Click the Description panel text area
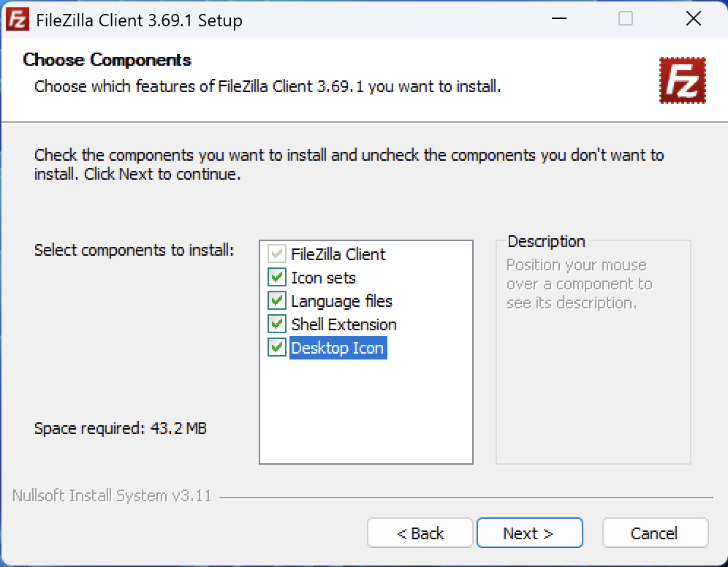The height and width of the screenshot is (567, 728). (579, 283)
